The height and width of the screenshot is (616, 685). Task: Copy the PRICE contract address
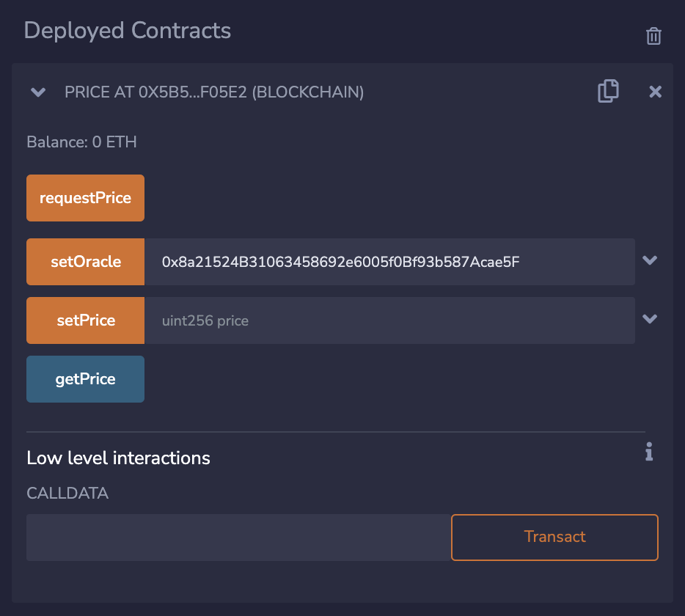(x=608, y=91)
